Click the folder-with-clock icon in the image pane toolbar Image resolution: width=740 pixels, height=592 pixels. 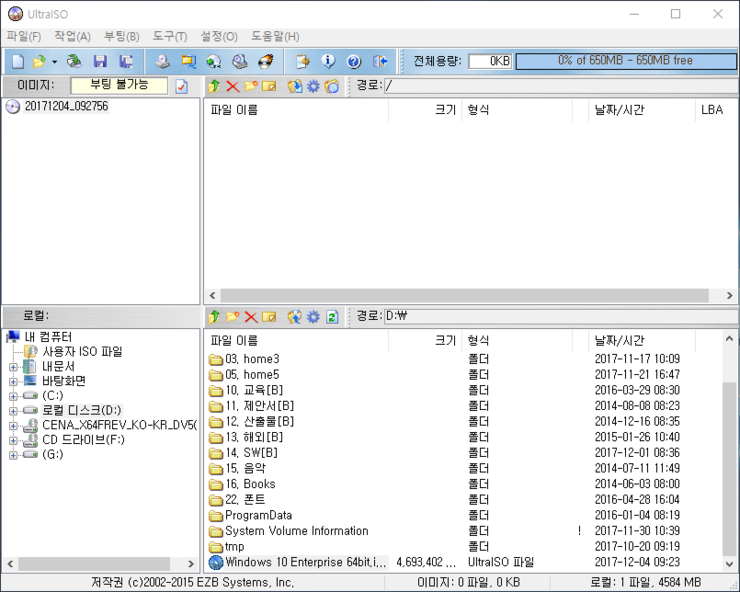pos(332,86)
